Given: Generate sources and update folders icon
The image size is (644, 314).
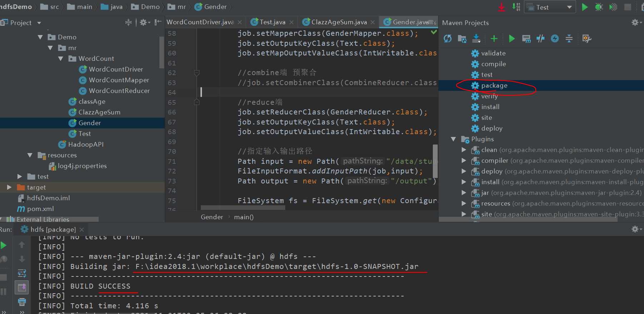Looking at the screenshot, I should coord(462,39).
